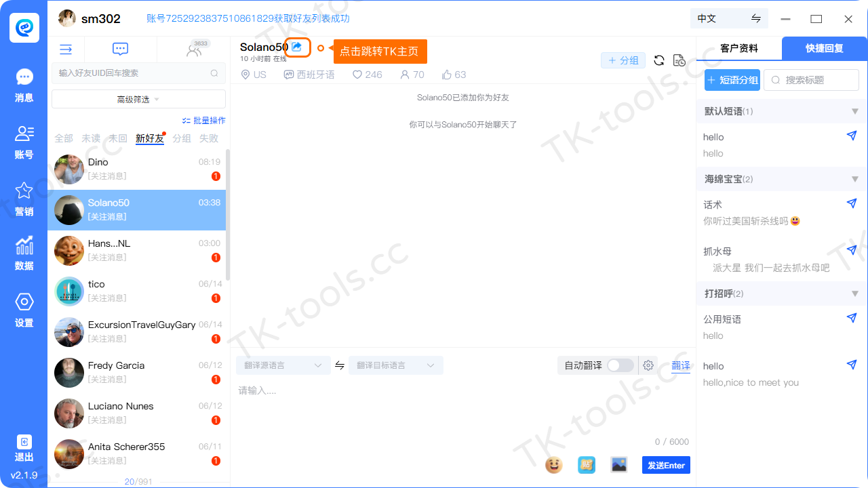Click the 70 followers count

click(412, 75)
